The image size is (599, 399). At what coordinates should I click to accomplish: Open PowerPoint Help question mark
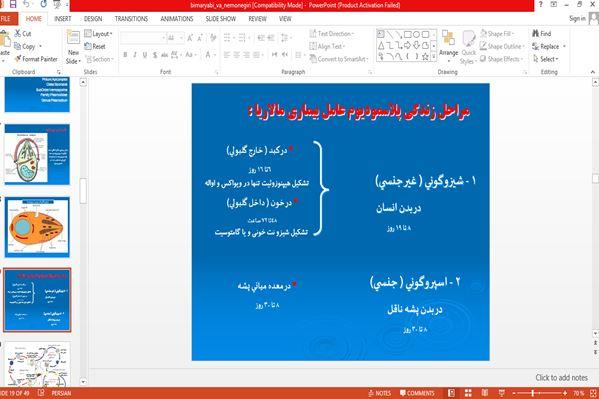[540, 5]
